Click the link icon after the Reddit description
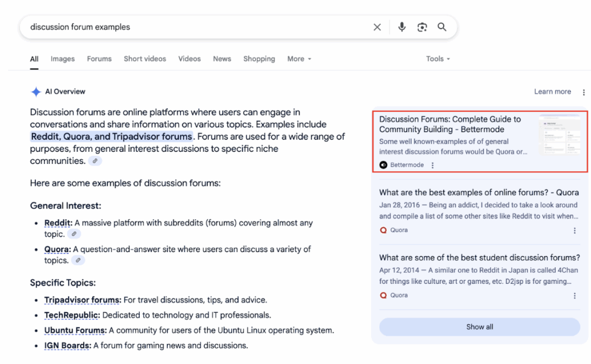 [x=74, y=234]
